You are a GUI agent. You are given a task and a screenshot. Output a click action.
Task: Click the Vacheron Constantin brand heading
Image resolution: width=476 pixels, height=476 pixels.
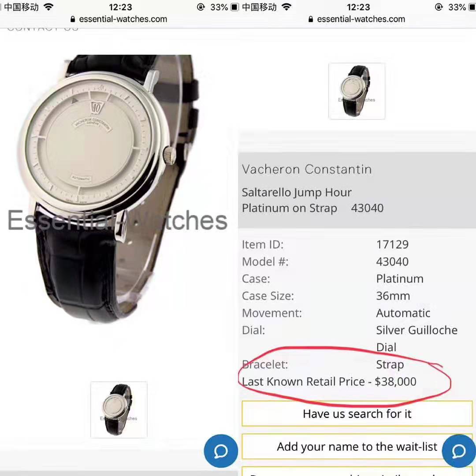[307, 169]
